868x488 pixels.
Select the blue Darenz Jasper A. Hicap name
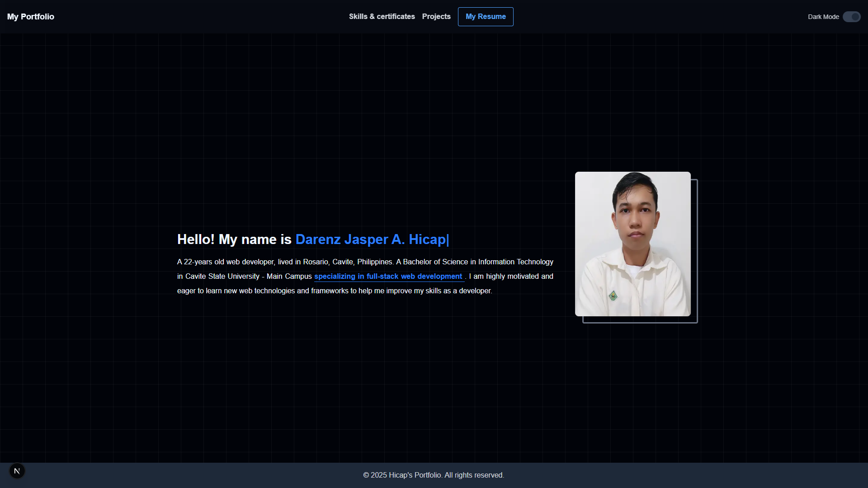371,239
